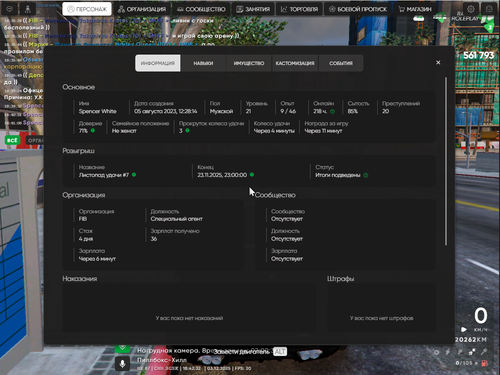Open the Сообщество top menu

point(201,9)
